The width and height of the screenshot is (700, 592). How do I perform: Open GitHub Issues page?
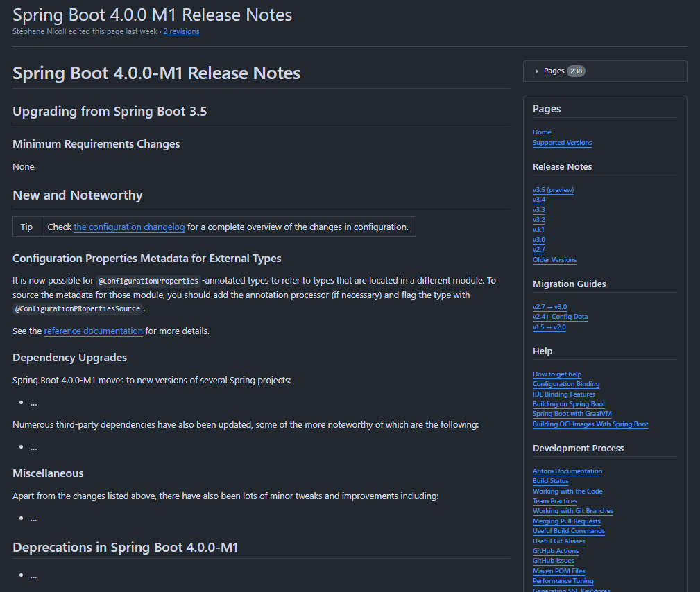click(553, 561)
